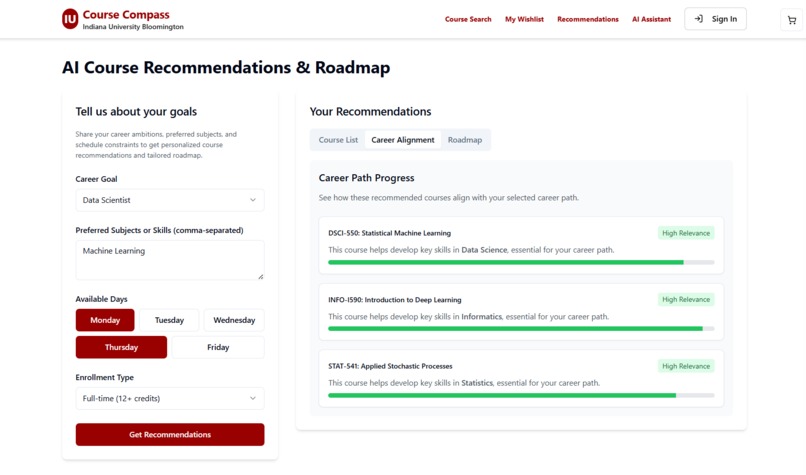Click STAT-541 High Relevance badge
This screenshot has height=475, width=806.
point(686,366)
